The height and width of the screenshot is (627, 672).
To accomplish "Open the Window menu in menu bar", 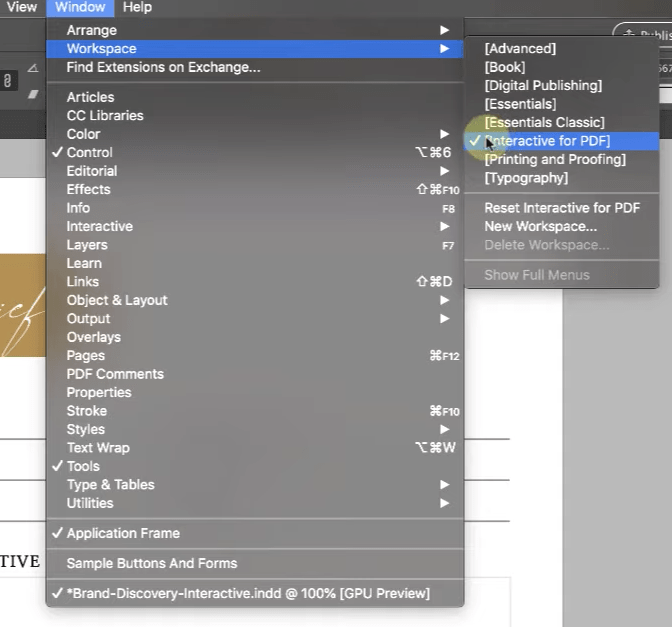I will 80,7.
